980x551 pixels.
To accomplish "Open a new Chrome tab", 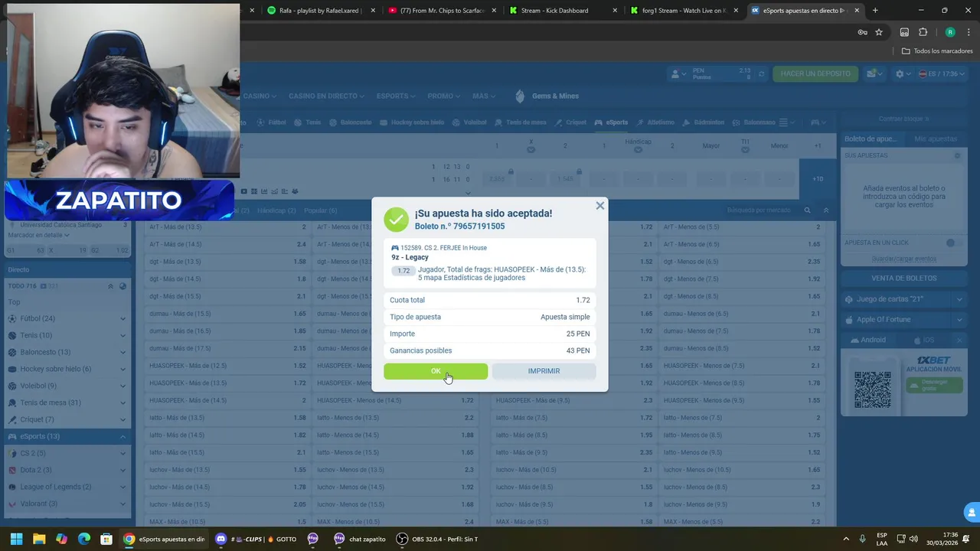I will 875,11.
